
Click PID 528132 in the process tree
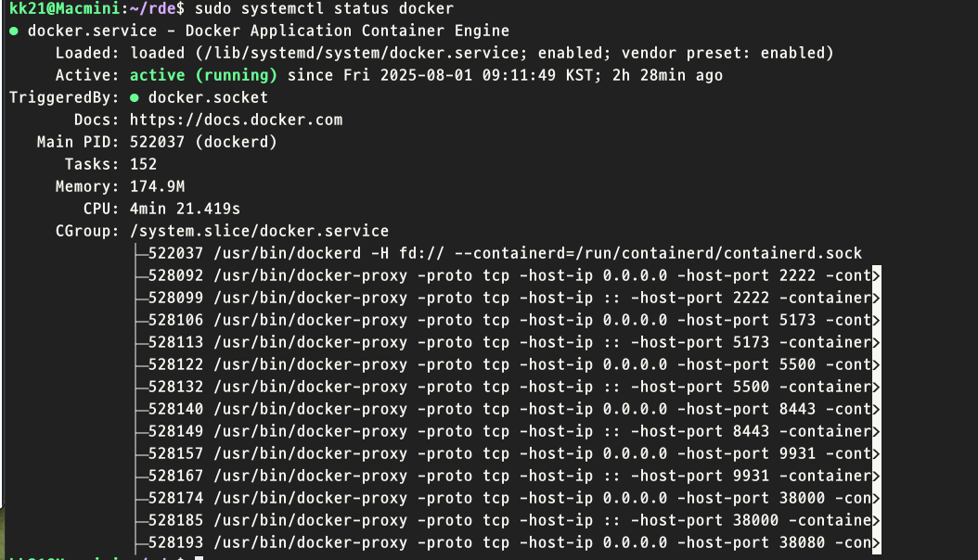tap(176, 387)
